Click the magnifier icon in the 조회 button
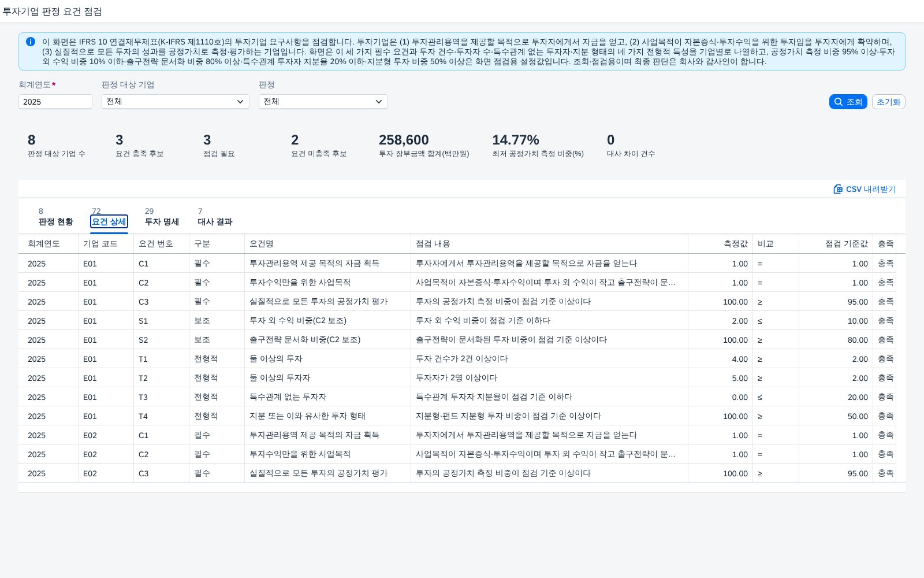The width and height of the screenshot is (924, 578). click(839, 102)
